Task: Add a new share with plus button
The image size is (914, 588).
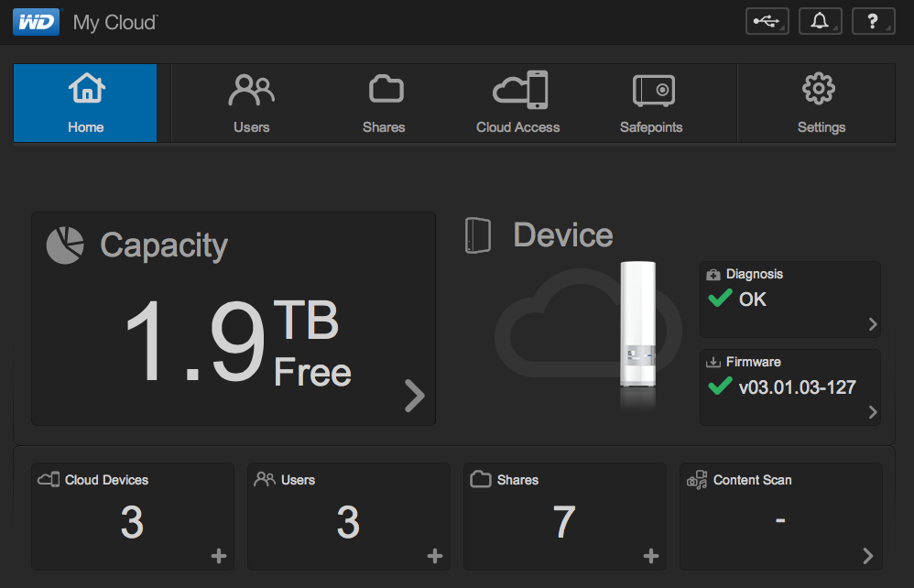Action: 651,556
